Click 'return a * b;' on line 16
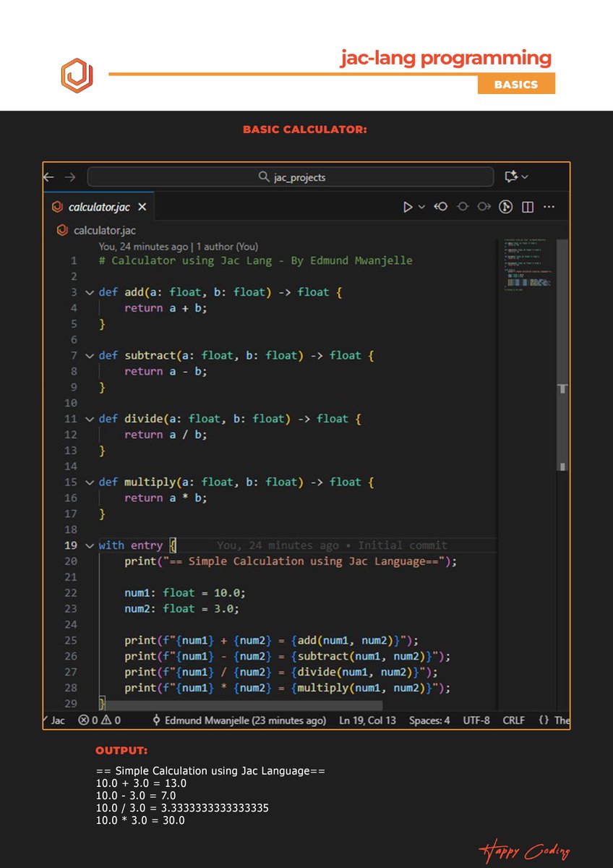This screenshot has width=613, height=868. (x=166, y=498)
